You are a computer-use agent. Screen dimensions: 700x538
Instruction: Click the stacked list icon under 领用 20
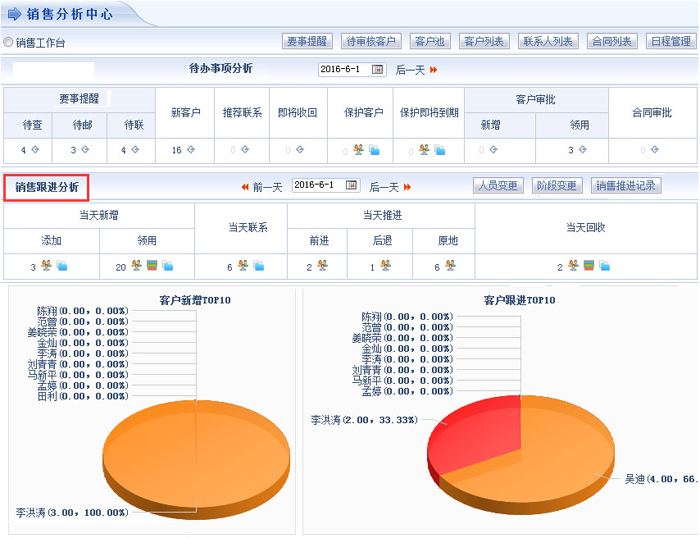click(152, 266)
